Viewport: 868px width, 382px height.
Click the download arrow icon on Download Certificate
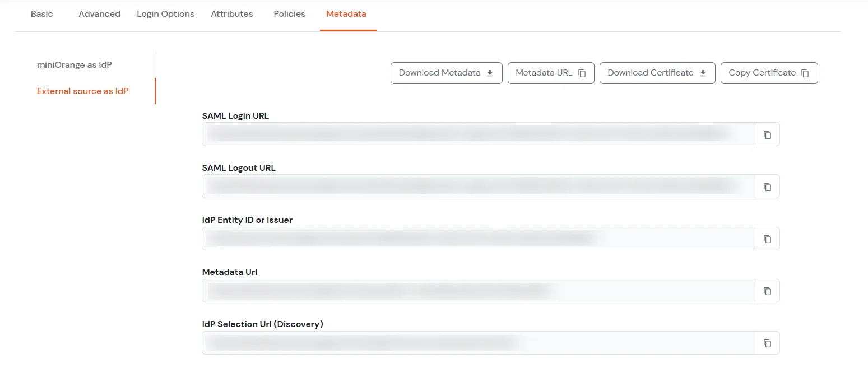pyautogui.click(x=703, y=73)
